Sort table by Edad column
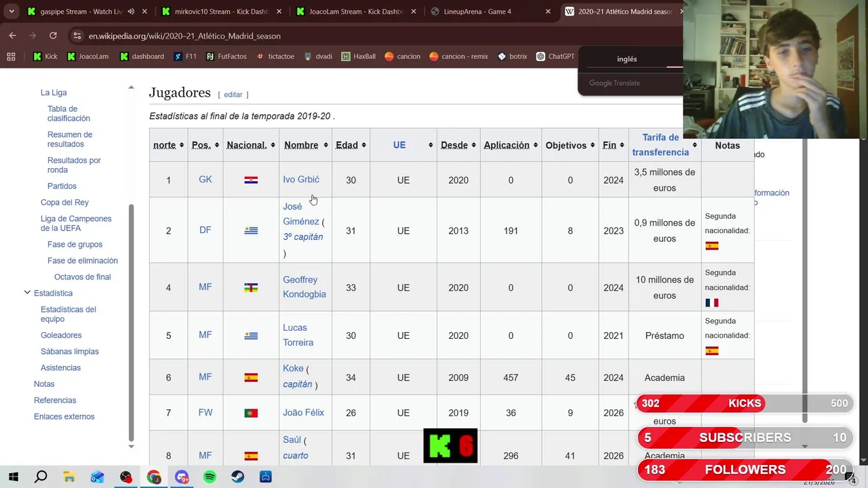 [x=351, y=145]
